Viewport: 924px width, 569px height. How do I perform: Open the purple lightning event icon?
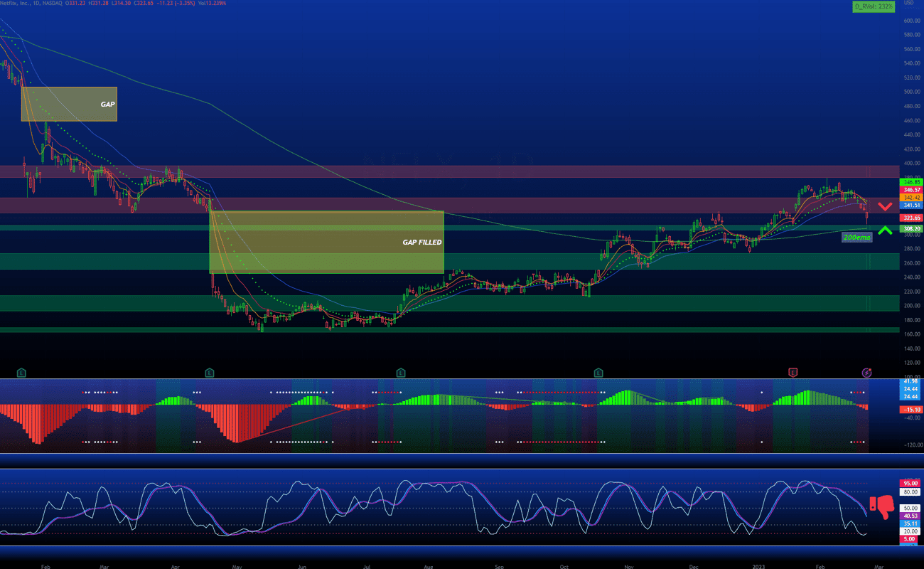click(867, 372)
